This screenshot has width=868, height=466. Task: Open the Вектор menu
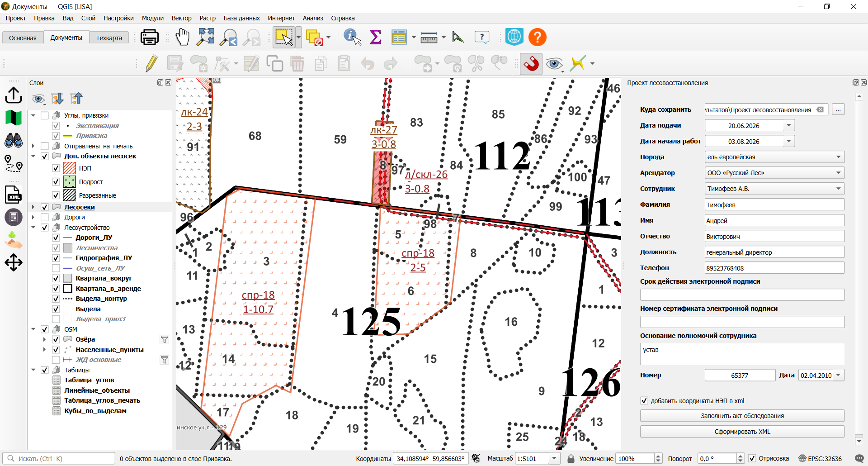click(181, 18)
